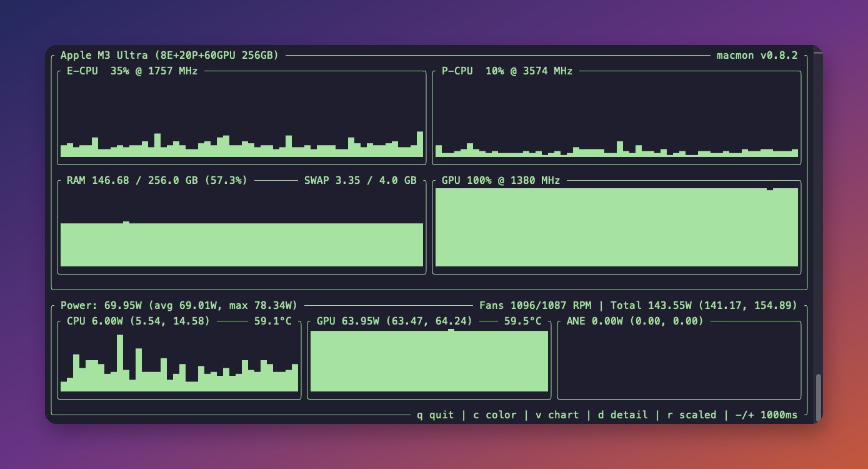Viewport: 868px width, 469px height.
Task: Click the 'Fans 1096/1087 RPM' reading
Action: point(536,305)
